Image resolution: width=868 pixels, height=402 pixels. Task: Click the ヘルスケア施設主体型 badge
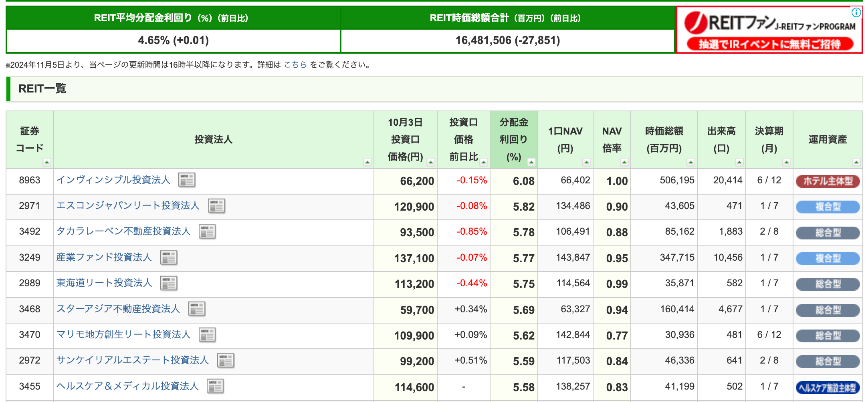(828, 387)
